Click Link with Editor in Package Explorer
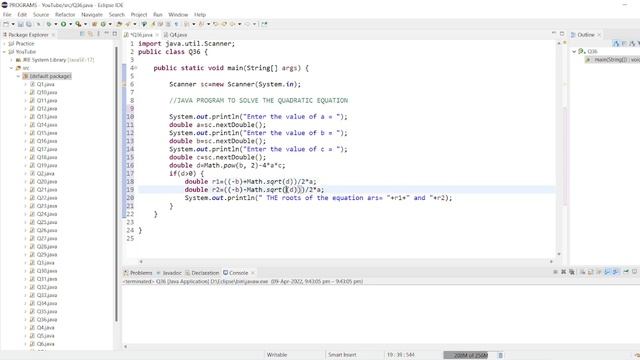The image size is (640, 360). [x=90, y=34]
